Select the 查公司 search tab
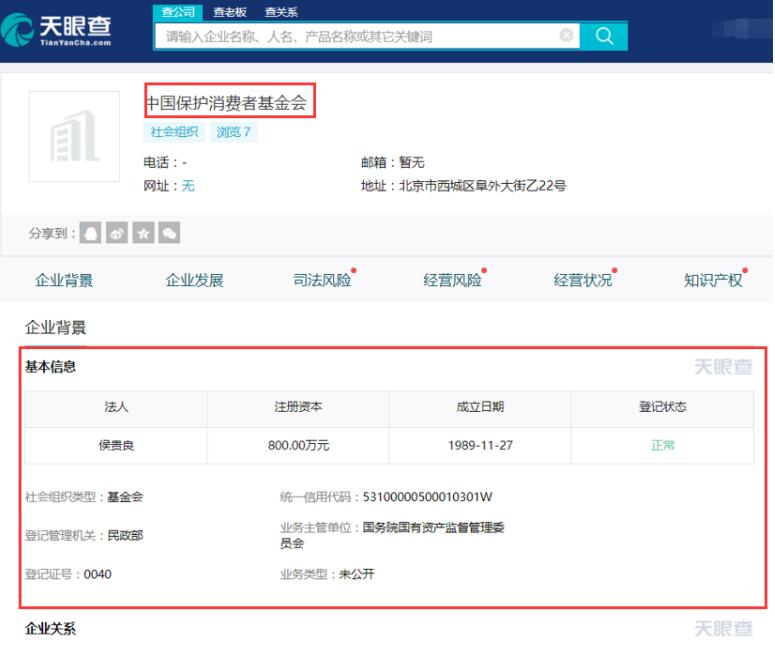 tap(178, 12)
